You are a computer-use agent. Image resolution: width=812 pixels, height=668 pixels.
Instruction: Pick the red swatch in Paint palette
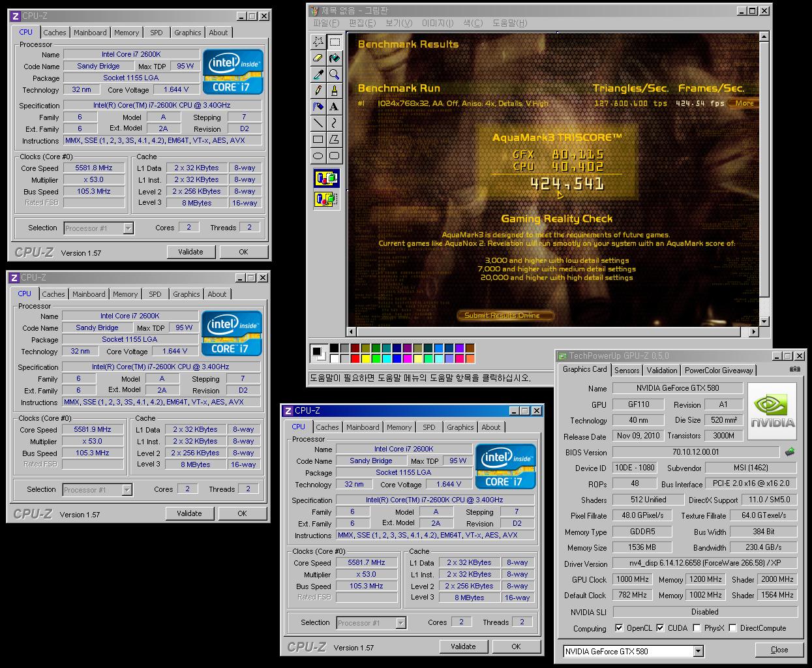(355, 358)
